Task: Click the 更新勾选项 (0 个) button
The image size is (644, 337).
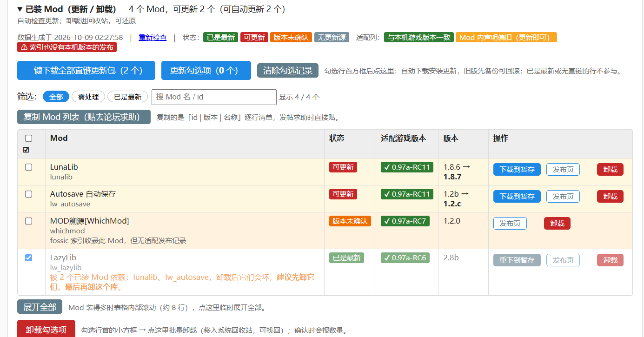Action: tap(206, 71)
